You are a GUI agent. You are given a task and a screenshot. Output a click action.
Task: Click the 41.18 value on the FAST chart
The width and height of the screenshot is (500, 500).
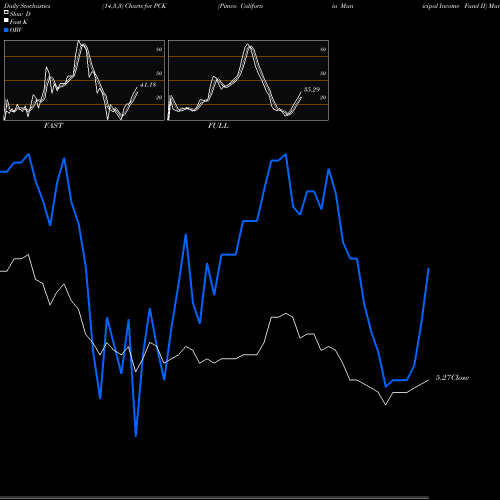(x=148, y=85)
